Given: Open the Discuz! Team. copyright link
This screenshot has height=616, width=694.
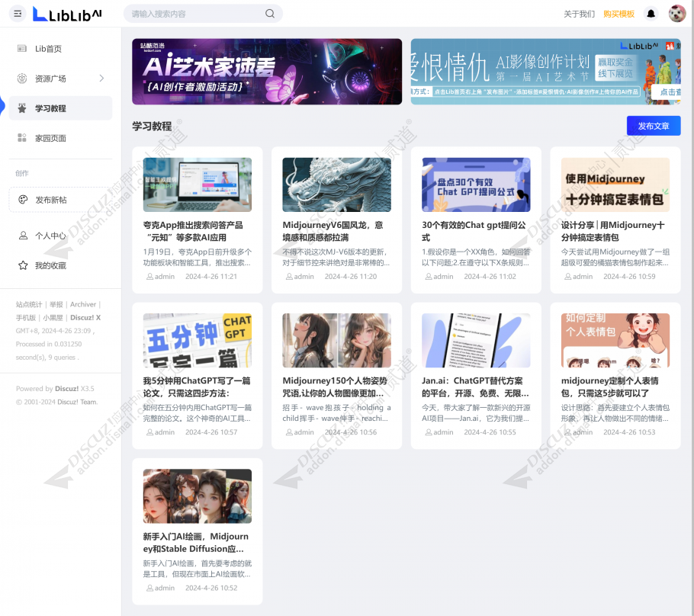Looking at the screenshot, I should (x=78, y=402).
